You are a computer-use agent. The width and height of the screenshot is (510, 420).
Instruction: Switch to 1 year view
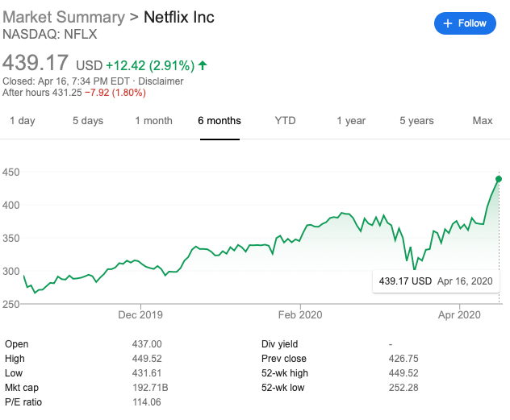pos(351,121)
